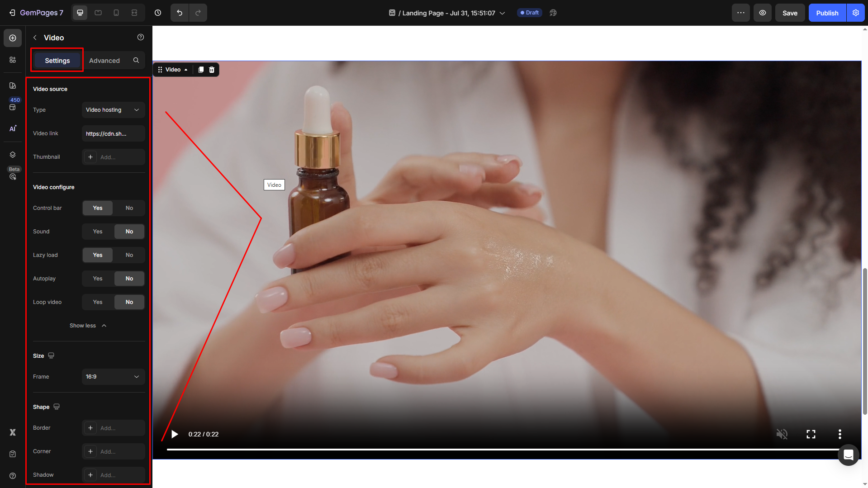868x488 pixels.
Task: Open the chat support bubble icon
Action: 848,455
